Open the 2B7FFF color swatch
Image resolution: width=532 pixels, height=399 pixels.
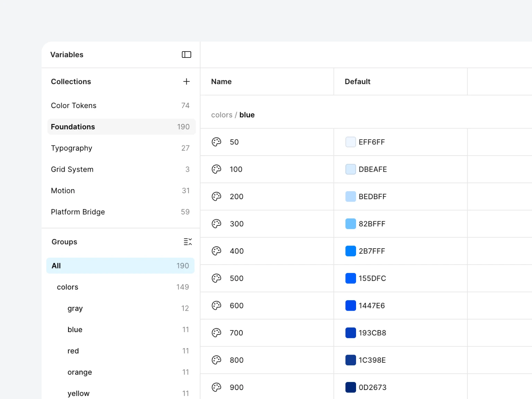click(351, 251)
